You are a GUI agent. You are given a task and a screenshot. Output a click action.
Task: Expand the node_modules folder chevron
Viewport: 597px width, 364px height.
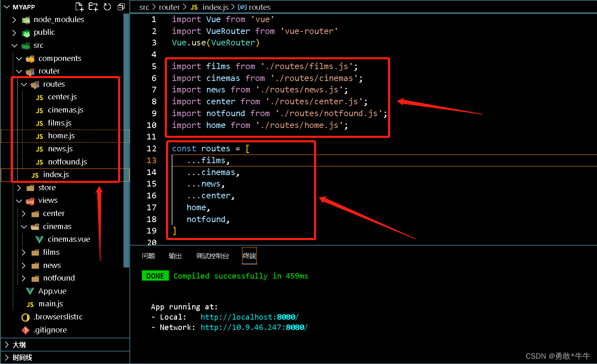coord(14,20)
